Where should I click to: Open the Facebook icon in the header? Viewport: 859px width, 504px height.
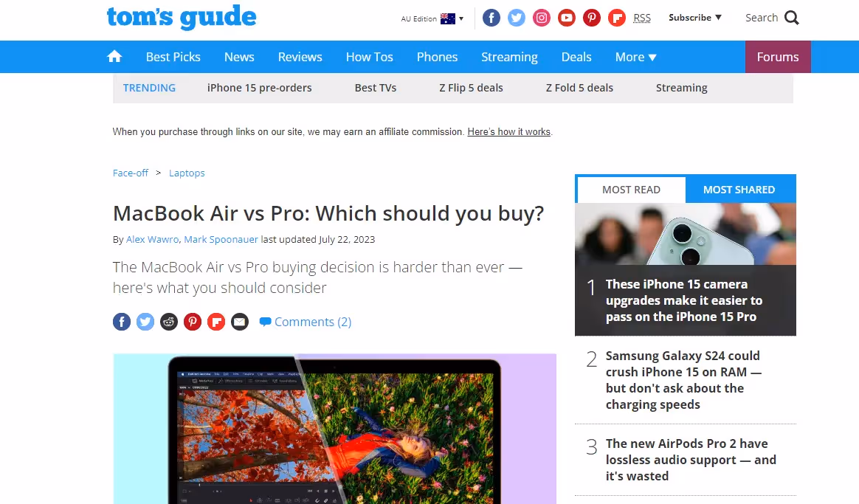491,18
